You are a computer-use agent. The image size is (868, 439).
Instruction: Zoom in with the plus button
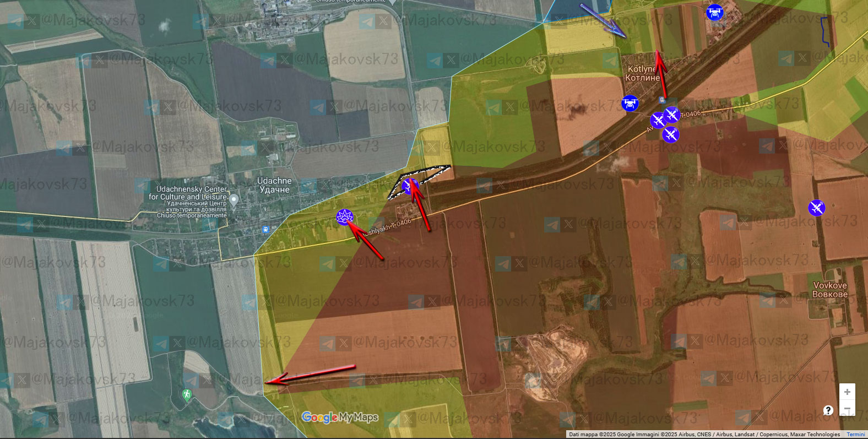[847, 392]
